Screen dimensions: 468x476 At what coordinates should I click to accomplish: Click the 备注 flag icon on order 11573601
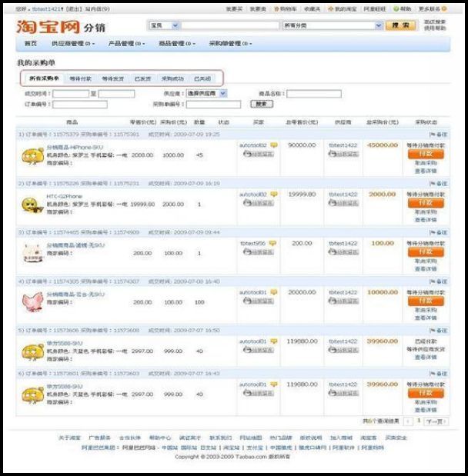(437, 373)
